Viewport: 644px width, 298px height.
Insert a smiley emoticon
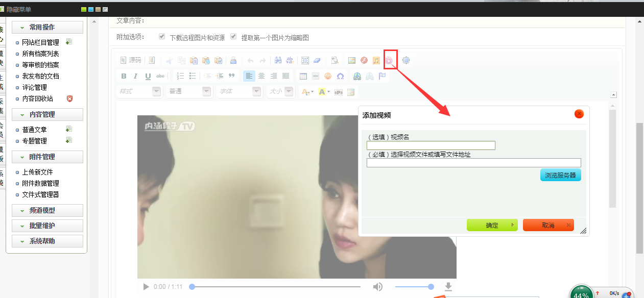pyautogui.click(x=328, y=76)
